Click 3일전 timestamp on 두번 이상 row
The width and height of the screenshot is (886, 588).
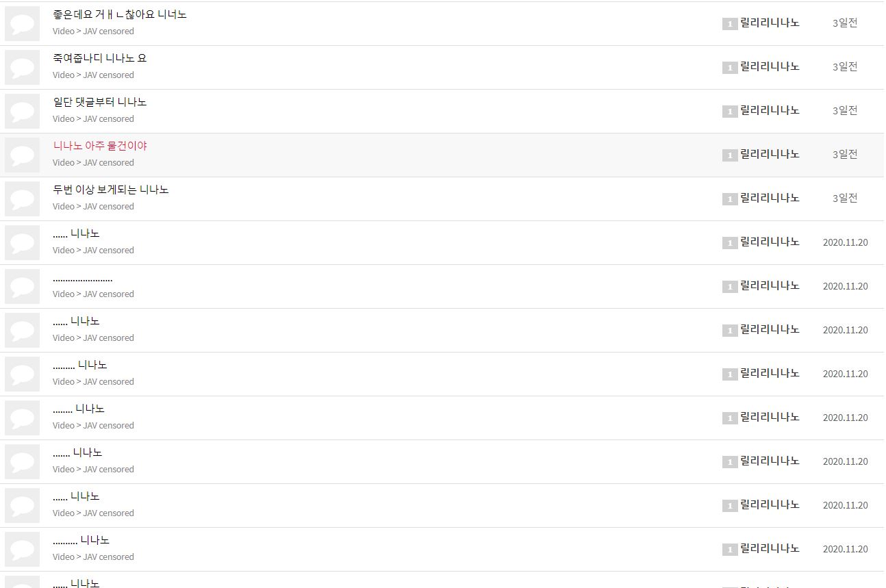pyautogui.click(x=845, y=199)
